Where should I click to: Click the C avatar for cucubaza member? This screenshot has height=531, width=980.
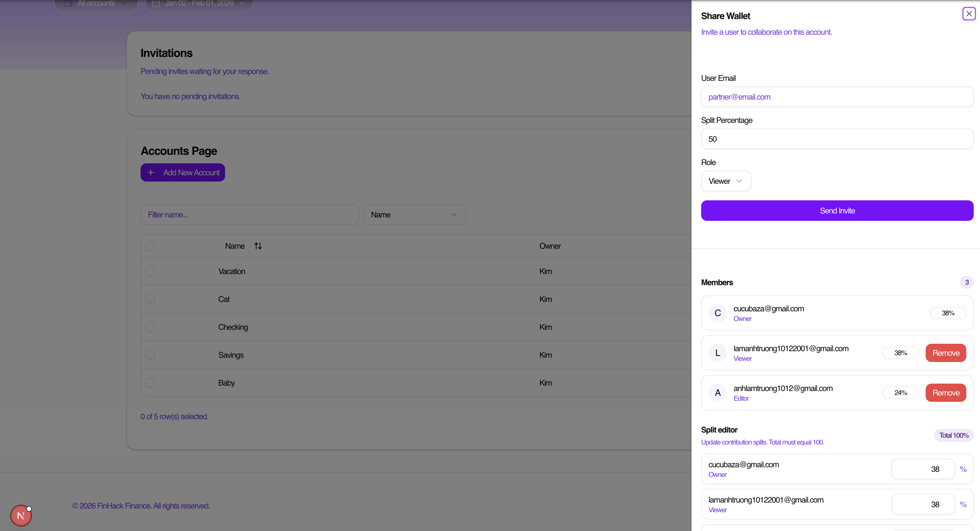click(x=718, y=313)
